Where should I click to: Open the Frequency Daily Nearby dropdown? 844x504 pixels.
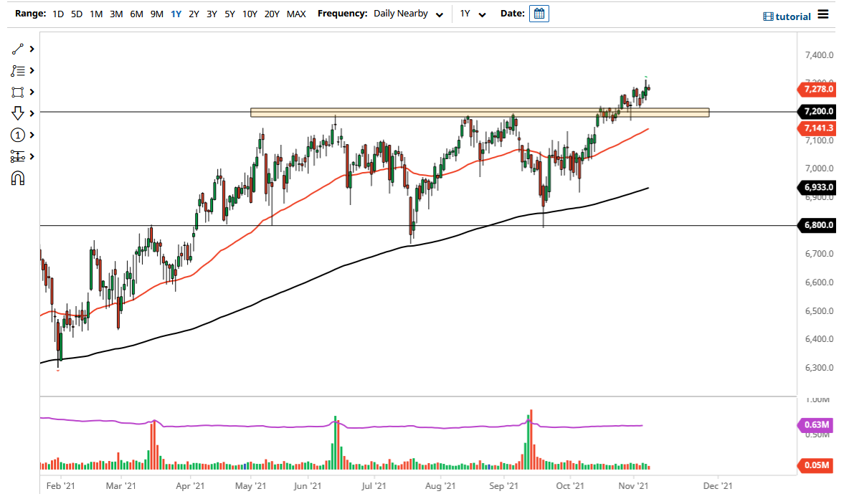pyautogui.click(x=409, y=13)
